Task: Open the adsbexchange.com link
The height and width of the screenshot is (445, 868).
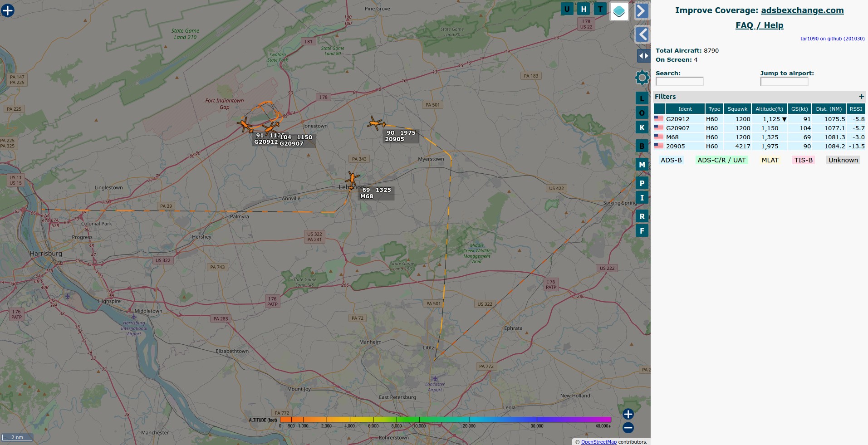Action: click(x=802, y=10)
